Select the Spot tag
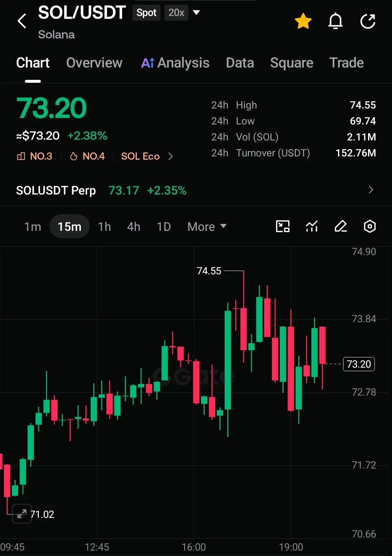The image size is (392, 556). [146, 13]
